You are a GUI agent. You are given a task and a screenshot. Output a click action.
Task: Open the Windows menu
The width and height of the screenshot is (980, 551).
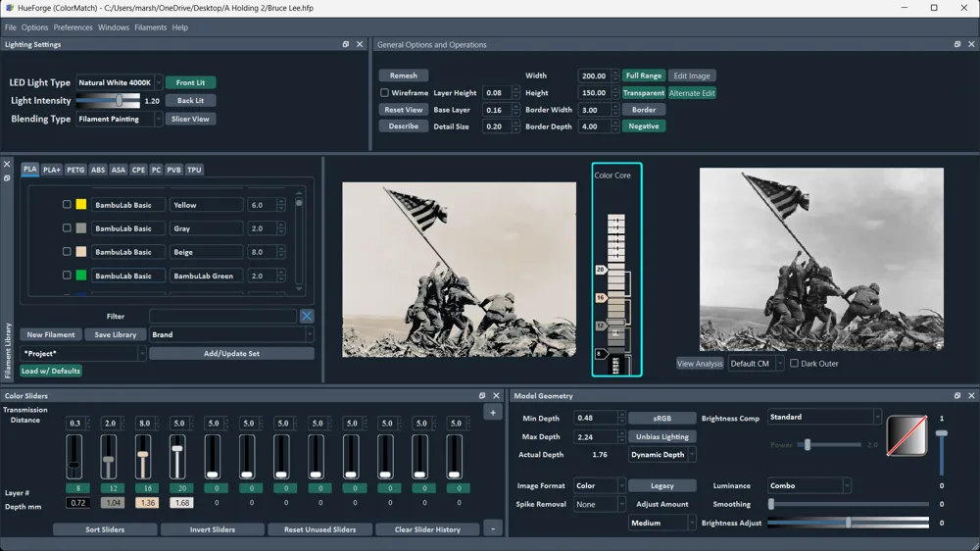[x=113, y=27]
